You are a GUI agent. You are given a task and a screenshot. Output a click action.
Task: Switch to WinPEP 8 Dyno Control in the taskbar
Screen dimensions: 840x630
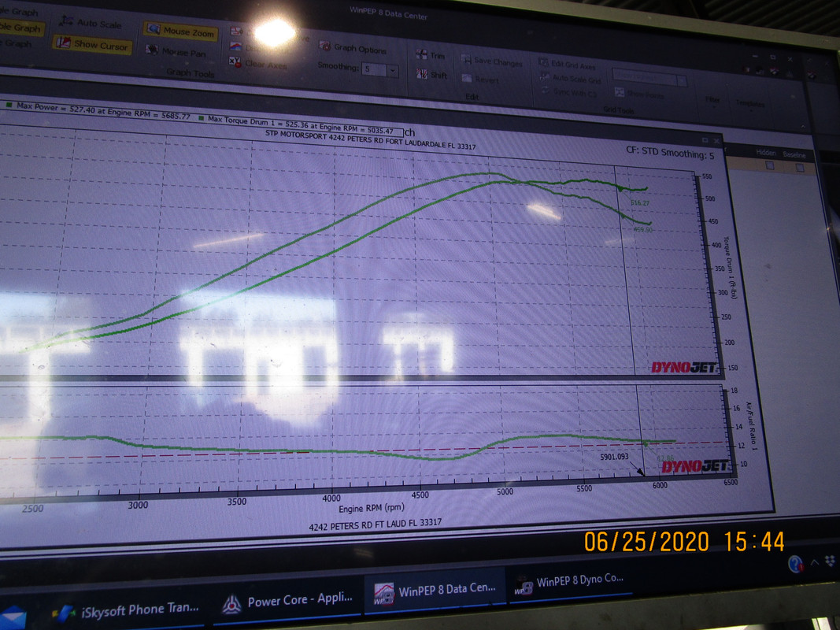tap(570, 583)
